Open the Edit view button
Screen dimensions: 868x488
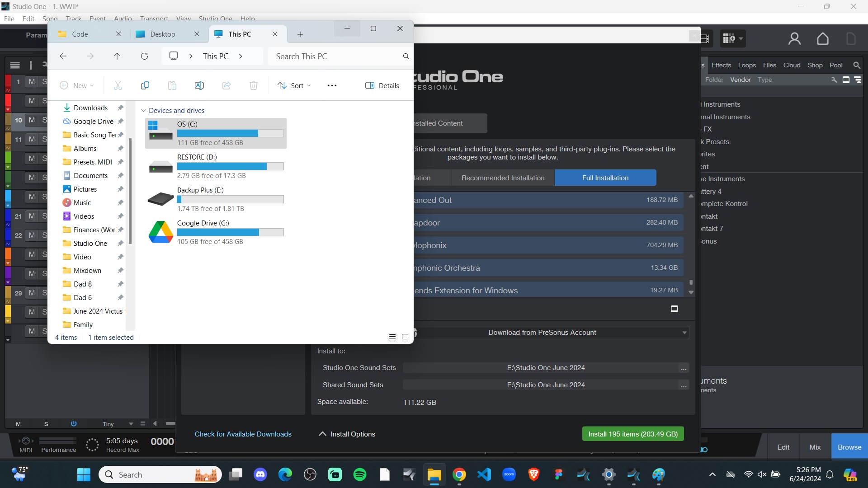point(783,447)
